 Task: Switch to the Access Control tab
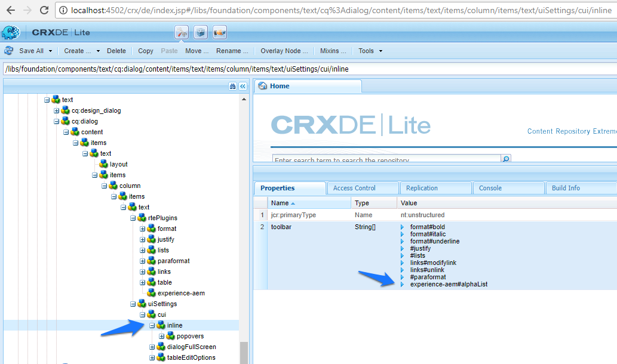click(x=362, y=187)
